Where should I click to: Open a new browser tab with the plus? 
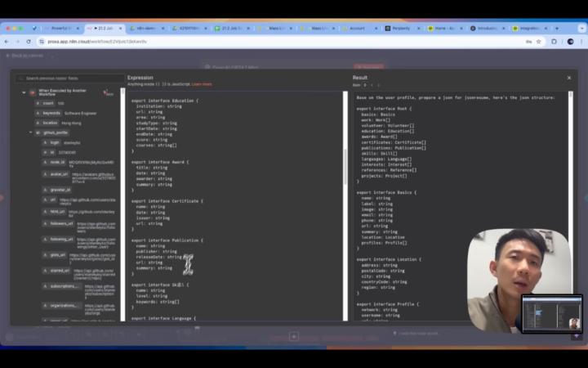[x=557, y=28]
